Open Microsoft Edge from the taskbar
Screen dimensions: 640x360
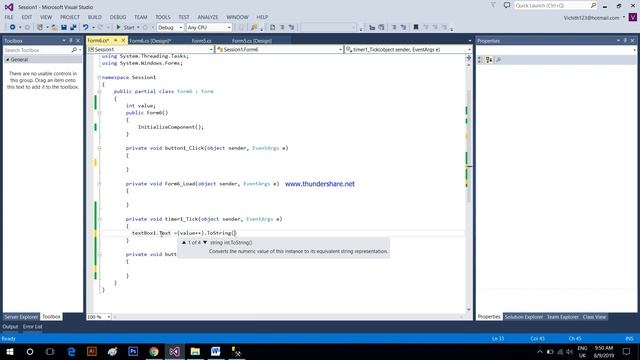71,351
